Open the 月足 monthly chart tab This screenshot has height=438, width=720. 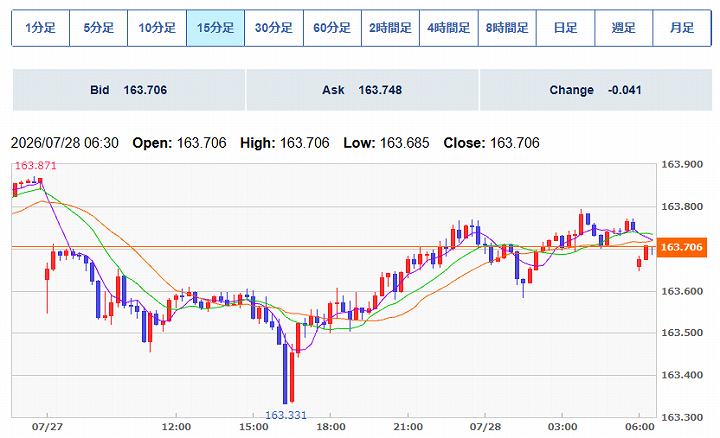tap(682, 28)
